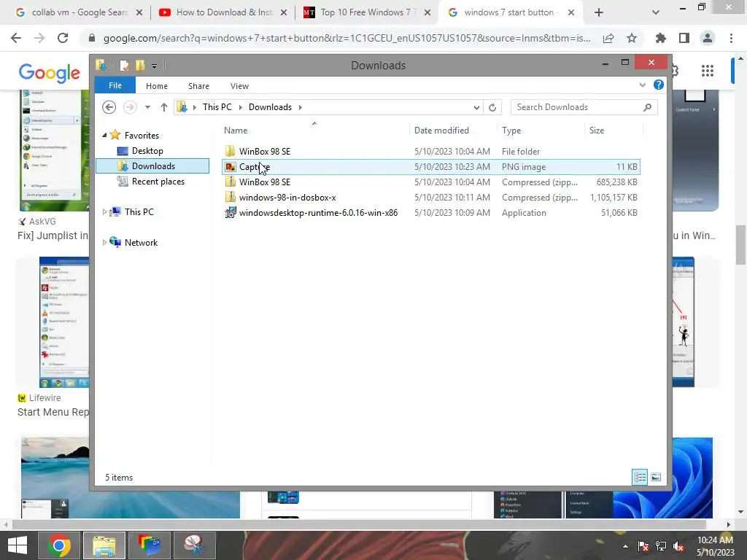Switch to Details view layout button
The image size is (747, 560).
[x=639, y=477]
